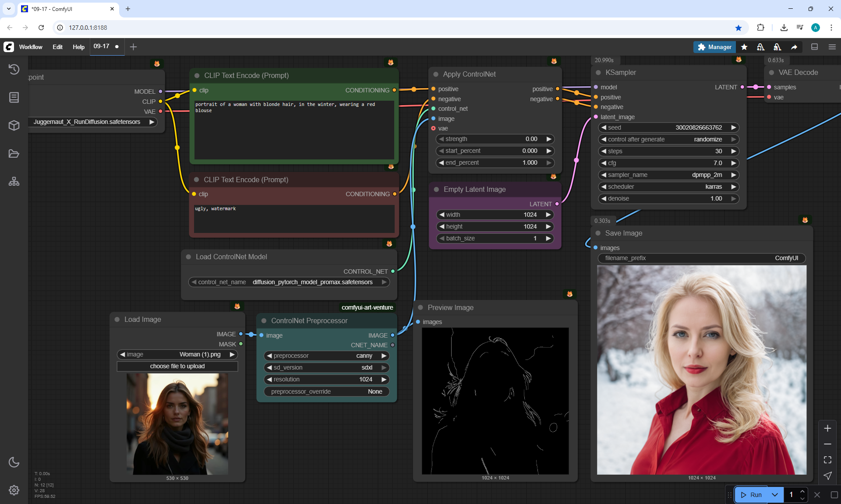Open the workflows folder sidebar icon
The width and height of the screenshot is (841, 504).
14,154
